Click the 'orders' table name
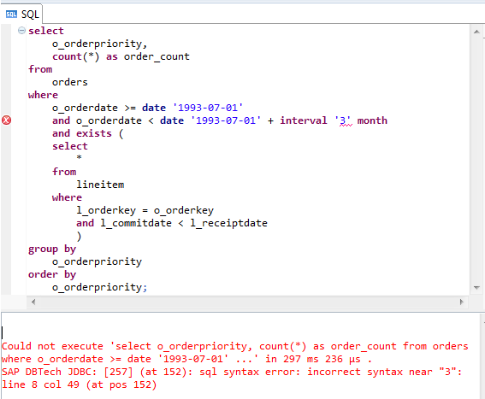The width and height of the screenshot is (485, 399). coord(70,82)
